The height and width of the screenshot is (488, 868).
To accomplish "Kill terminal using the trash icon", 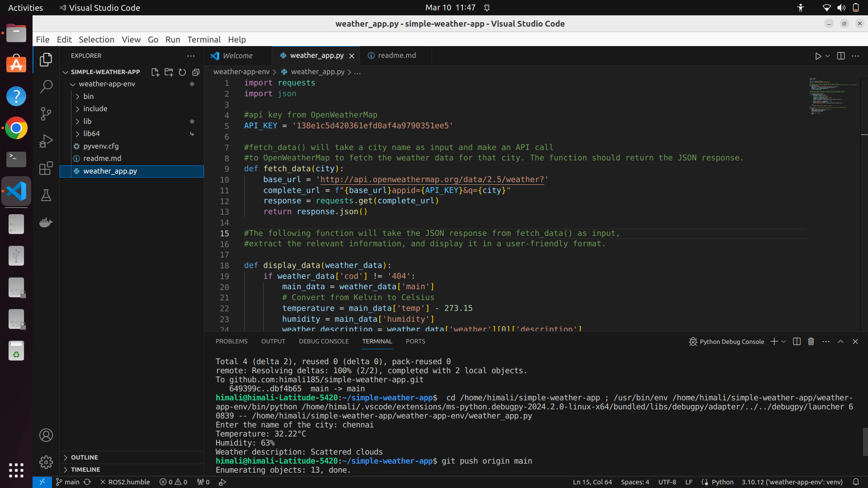I will (x=811, y=342).
